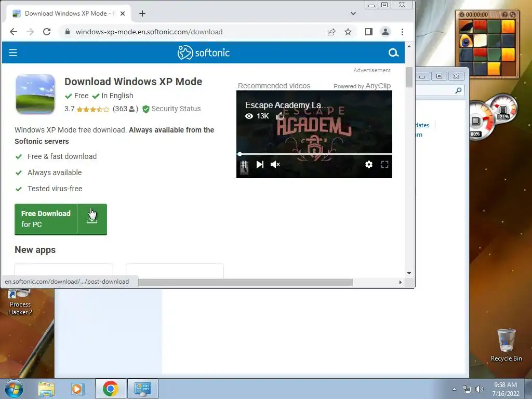
Task: Open the Windows Start menu
Action: coord(14,389)
